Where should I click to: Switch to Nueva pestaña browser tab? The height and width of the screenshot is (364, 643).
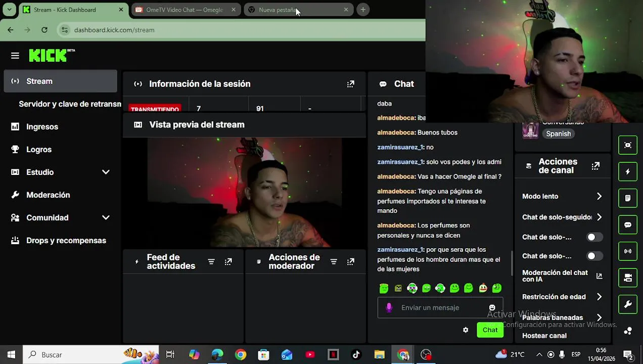(x=298, y=10)
